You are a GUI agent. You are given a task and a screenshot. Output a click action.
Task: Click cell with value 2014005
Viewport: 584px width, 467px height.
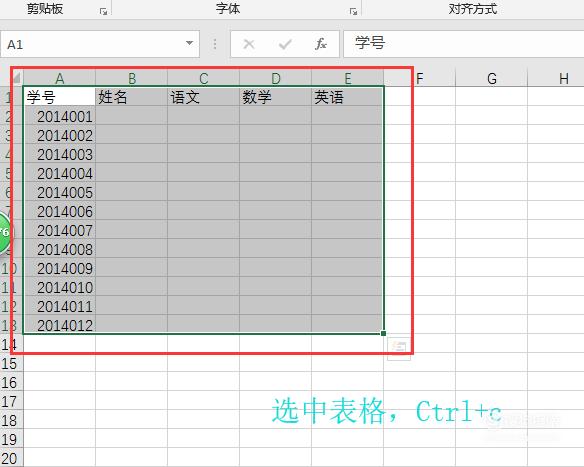pyautogui.click(x=60, y=192)
